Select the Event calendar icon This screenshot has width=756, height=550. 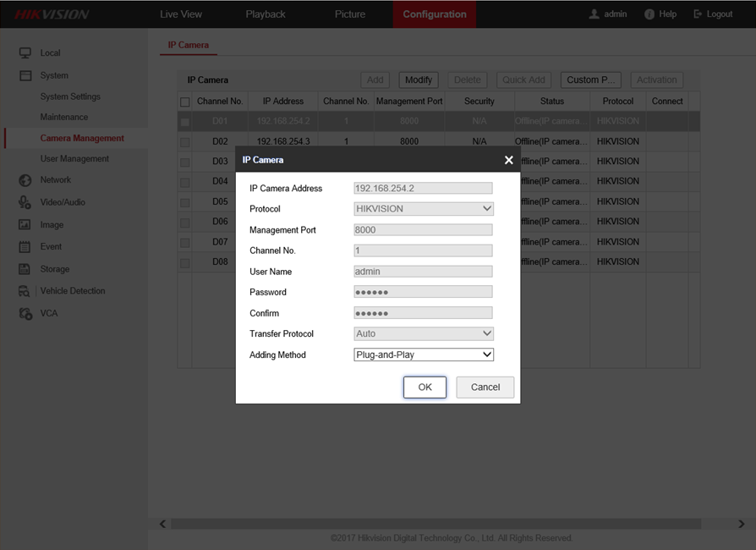click(25, 247)
